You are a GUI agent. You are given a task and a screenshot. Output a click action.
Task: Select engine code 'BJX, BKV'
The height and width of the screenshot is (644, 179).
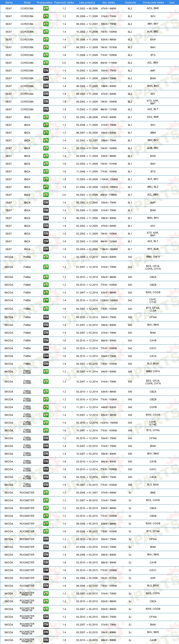153,179
